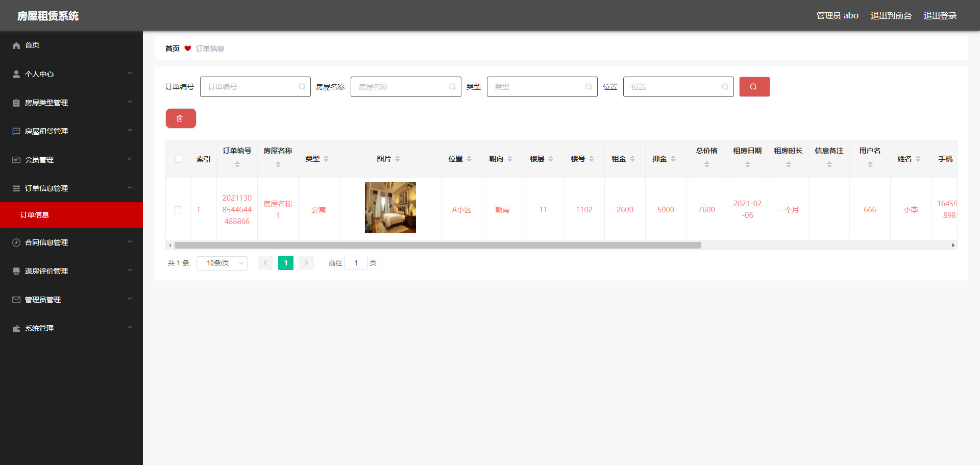Go to next page arrow
The image size is (980, 465).
[x=306, y=263]
